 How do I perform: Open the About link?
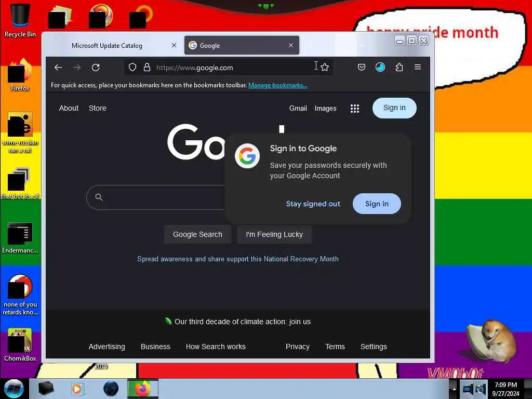tap(69, 108)
